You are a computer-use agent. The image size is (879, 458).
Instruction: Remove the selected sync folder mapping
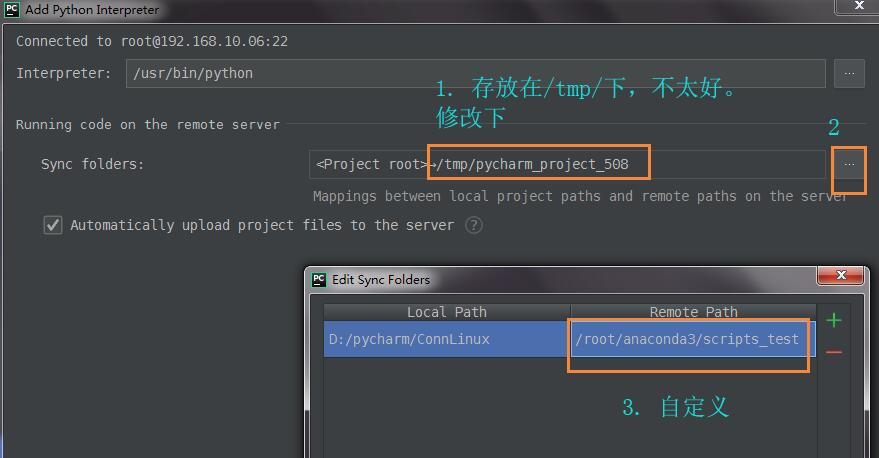pyautogui.click(x=833, y=352)
